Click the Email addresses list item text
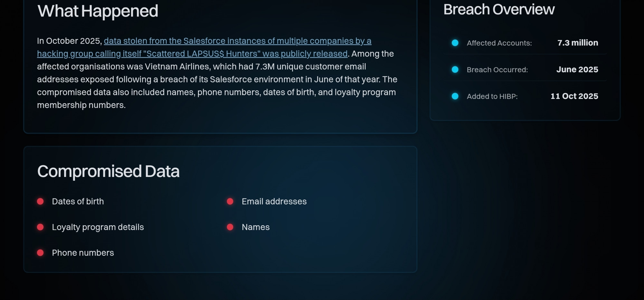Image resolution: width=644 pixels, height=300 pixels. coord(274,201)
